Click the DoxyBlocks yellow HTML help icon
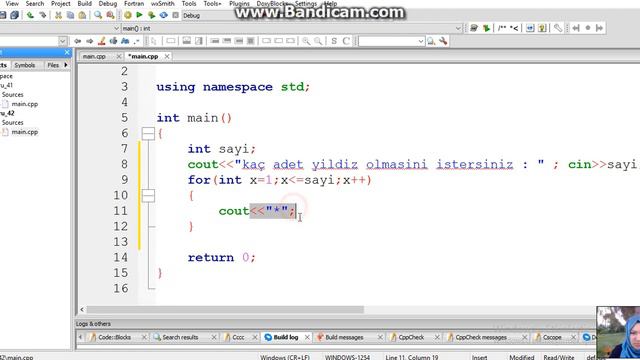640x360 pixels. [x=542, y=28]
